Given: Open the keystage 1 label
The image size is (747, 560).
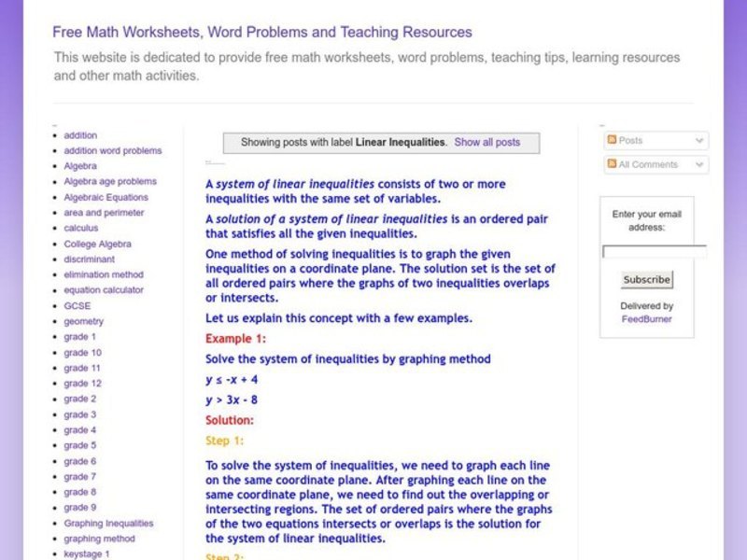Looking at the screenshot, I should click(x=86, y=553).
